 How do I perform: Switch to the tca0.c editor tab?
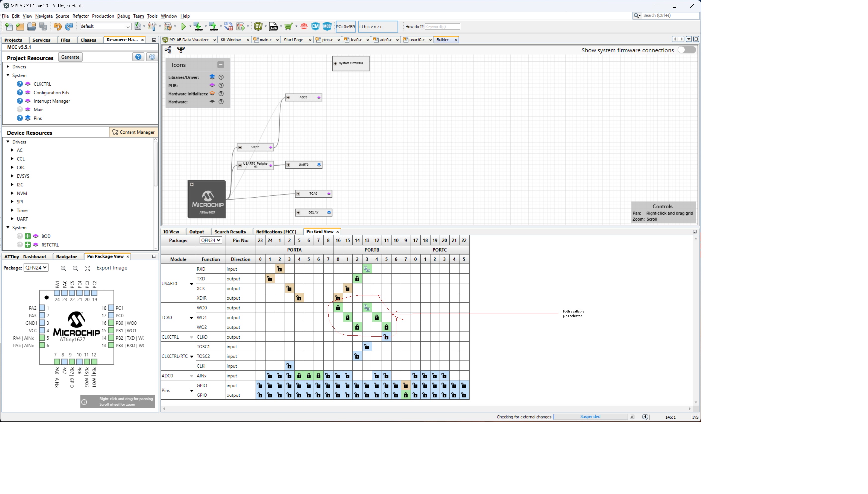[356, 40]
